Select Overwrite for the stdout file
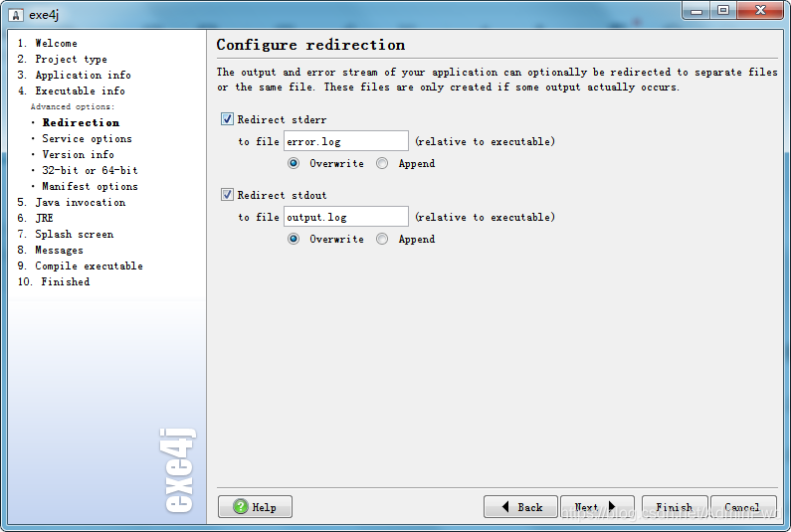 click(x=294, y=239)
